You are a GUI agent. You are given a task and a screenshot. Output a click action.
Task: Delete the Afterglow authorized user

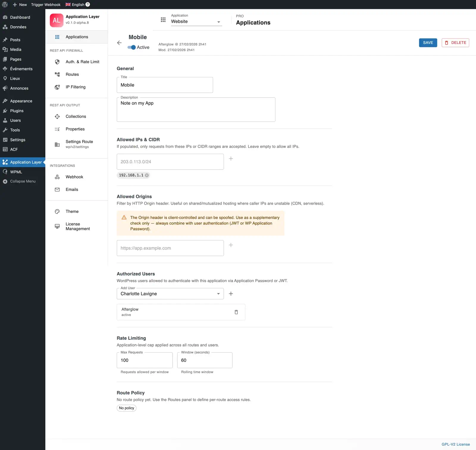tap(236, 312)
